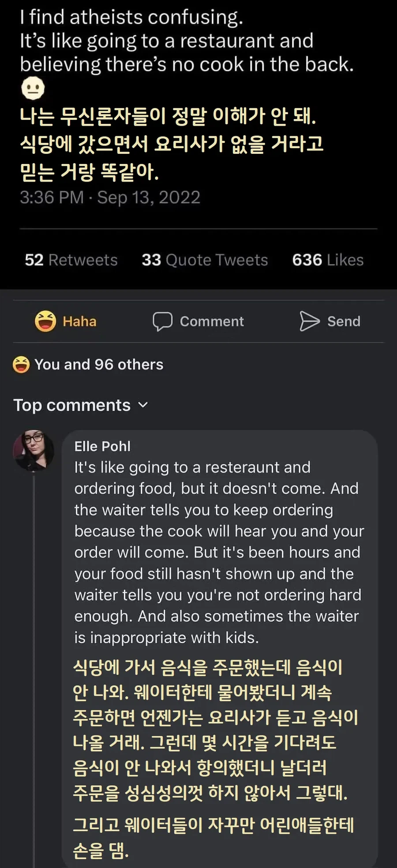The image size is (397, 868).
Task: Click the Send paper plane icon
Action: point(309,321)
